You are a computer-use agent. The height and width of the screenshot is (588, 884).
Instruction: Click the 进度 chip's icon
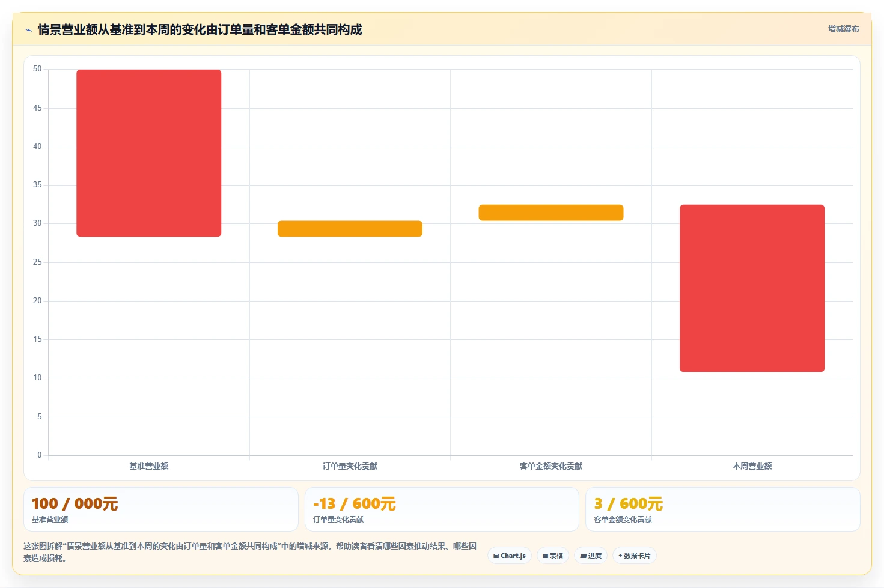tap(583, 556)
